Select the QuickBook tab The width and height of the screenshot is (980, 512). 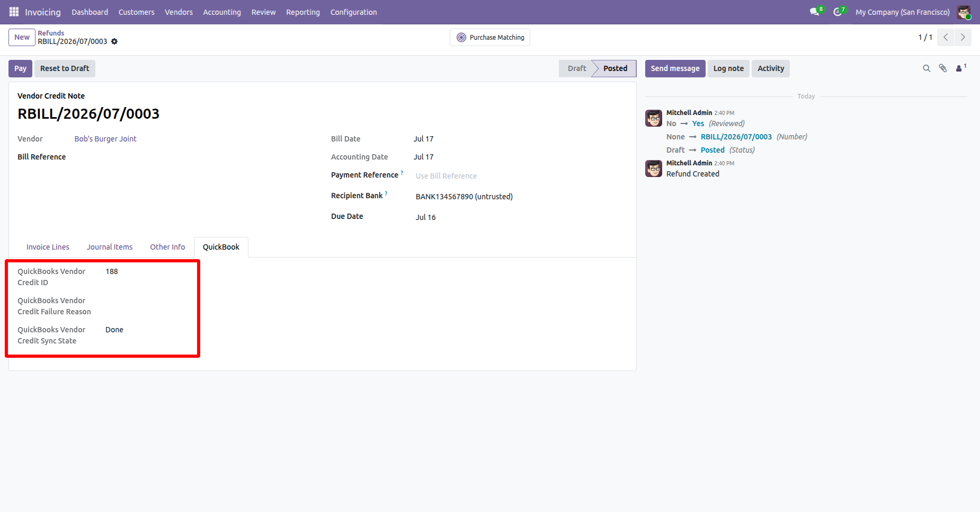point(221,247)
